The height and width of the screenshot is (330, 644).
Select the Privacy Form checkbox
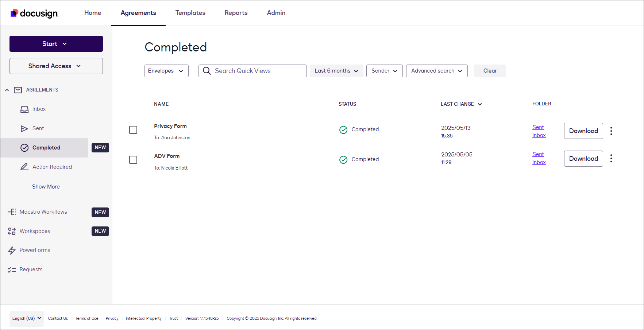(133, 130)
